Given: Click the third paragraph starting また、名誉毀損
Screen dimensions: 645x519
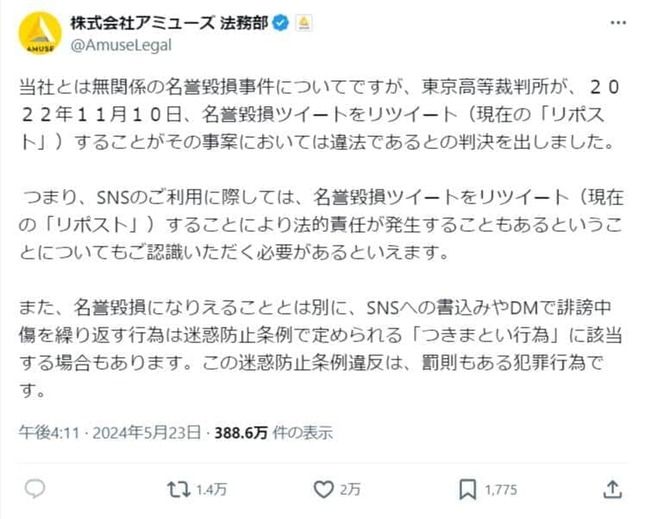Looking at the screenshot, I should coord(320,344).
